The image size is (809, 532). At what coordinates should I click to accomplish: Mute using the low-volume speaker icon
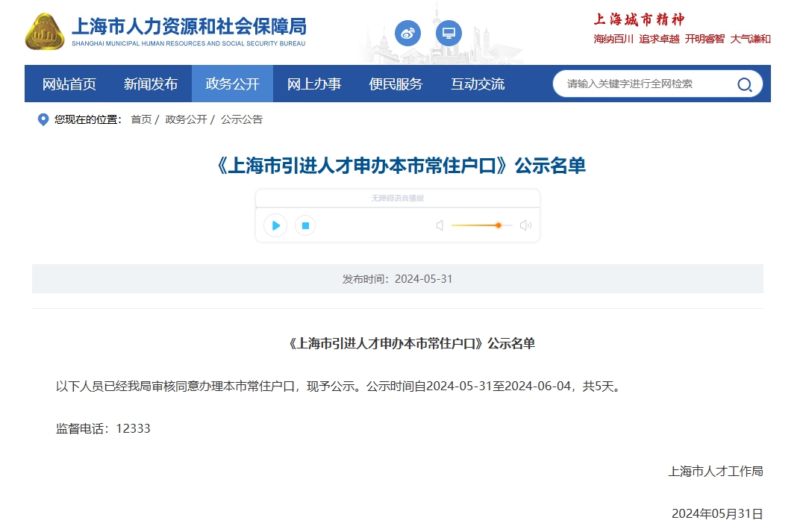[440, 225]
